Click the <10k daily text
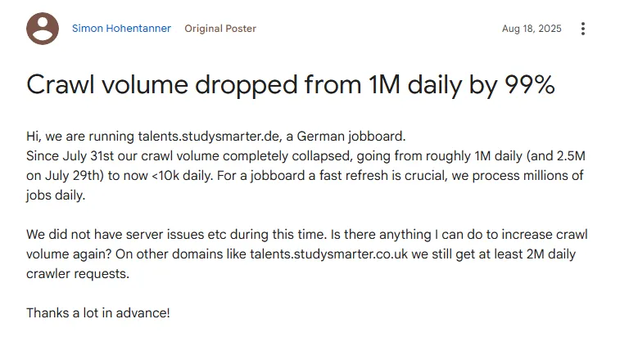The image size is (638, 364). (x=182, y=176)
